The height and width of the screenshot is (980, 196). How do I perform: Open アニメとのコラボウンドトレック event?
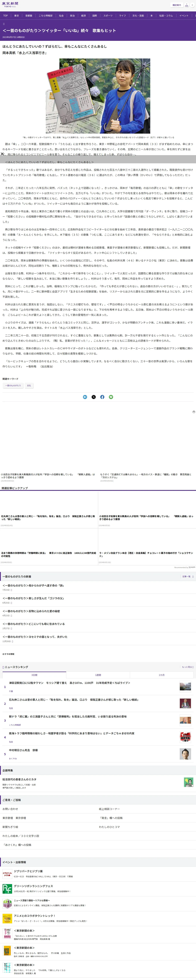pos(35,916)
